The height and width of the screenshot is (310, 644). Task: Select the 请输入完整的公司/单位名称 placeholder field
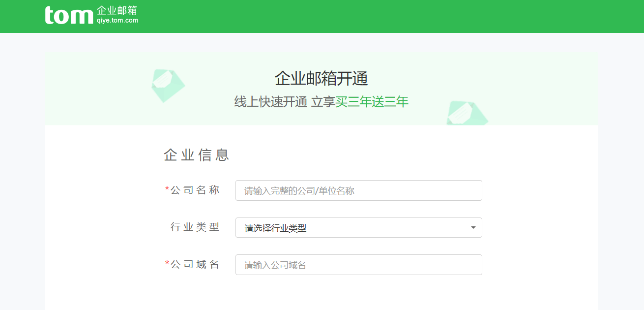click(358, 190)
